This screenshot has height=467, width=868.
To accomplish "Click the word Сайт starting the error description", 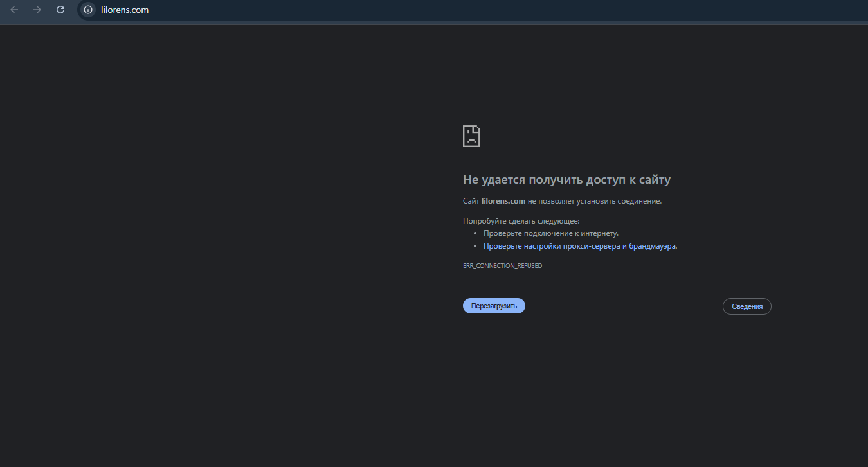I will point(471,201).
